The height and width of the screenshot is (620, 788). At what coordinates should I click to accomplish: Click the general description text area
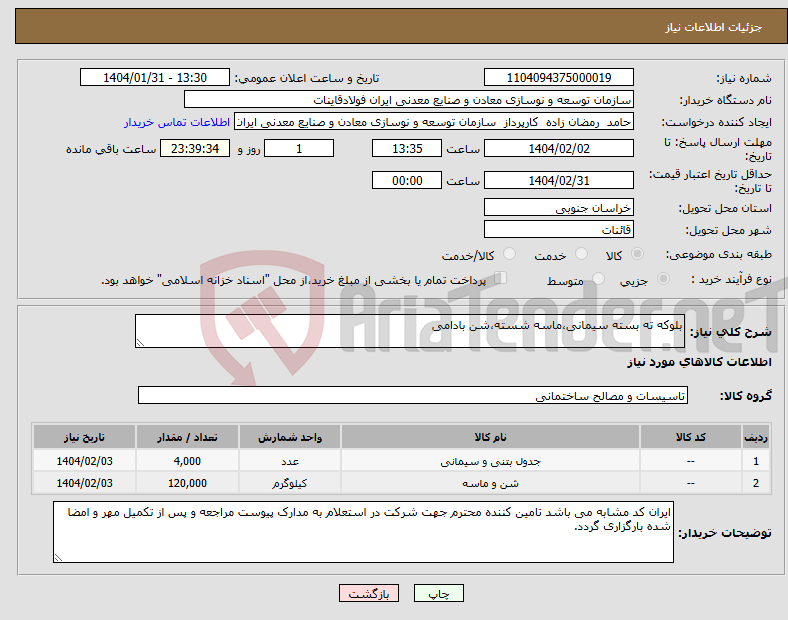click(410, 331)
